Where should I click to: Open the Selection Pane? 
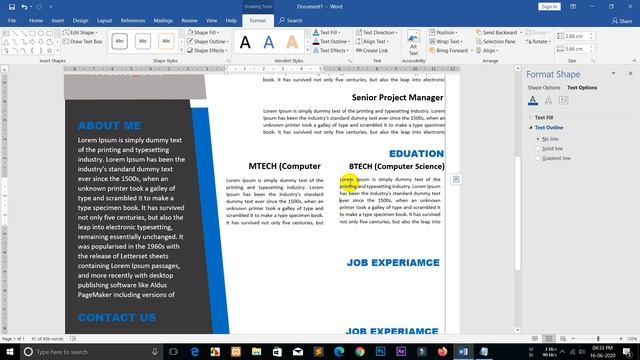coord(496,42)
